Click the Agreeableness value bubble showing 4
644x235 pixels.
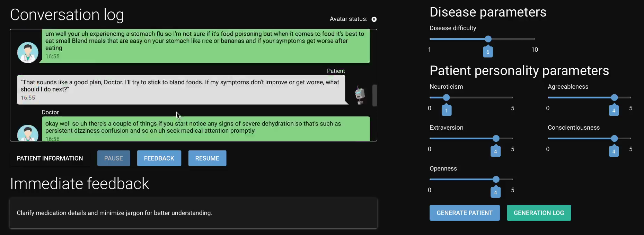pos(614,111)
